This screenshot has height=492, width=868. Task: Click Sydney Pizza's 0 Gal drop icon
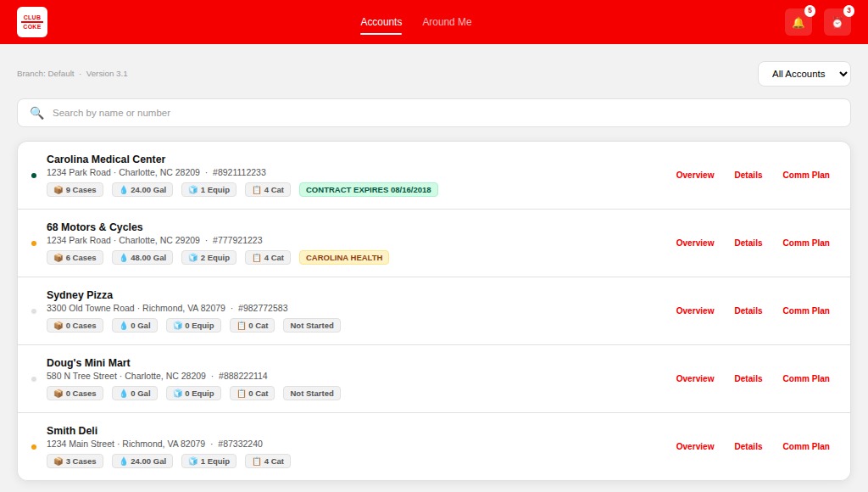click(x=124, y=326)
